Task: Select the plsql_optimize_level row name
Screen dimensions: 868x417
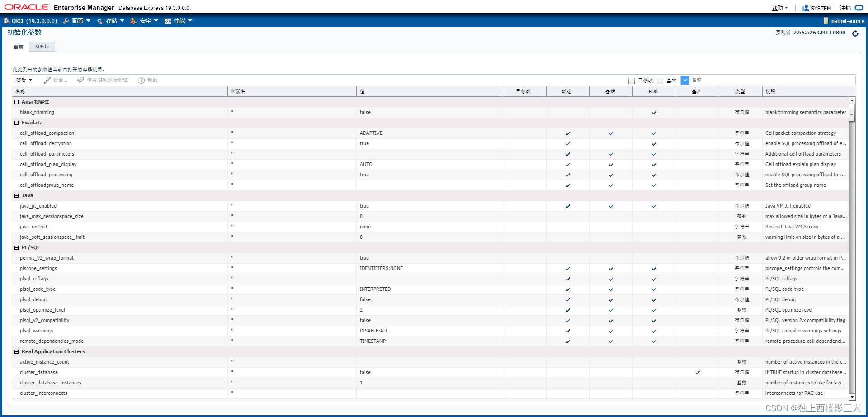Action: tap(42, 310)
